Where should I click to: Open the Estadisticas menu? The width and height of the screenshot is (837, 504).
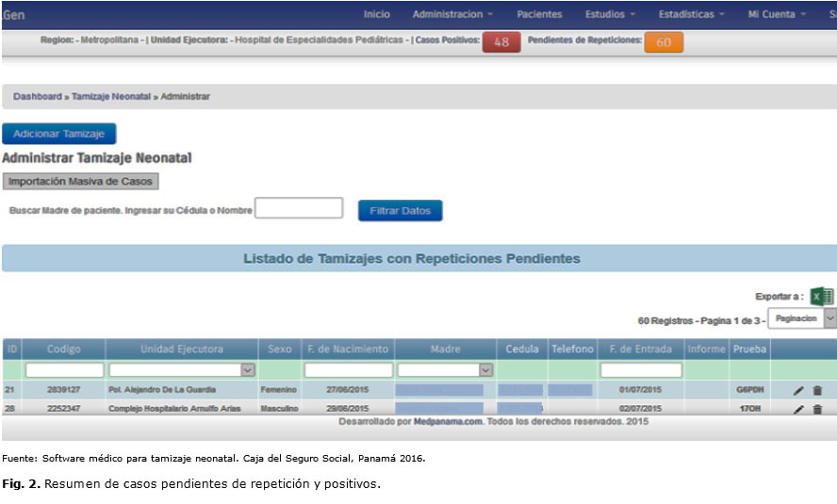tap(691, 14)
